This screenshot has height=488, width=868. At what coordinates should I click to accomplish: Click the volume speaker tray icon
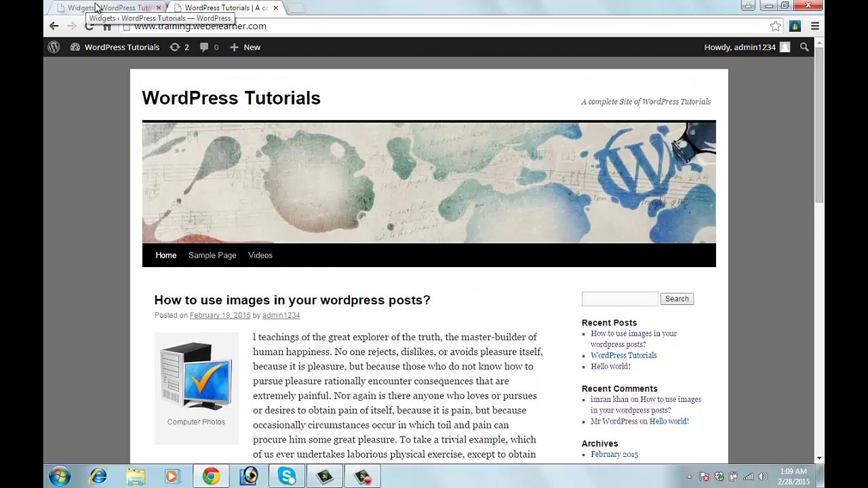point(763,476)
